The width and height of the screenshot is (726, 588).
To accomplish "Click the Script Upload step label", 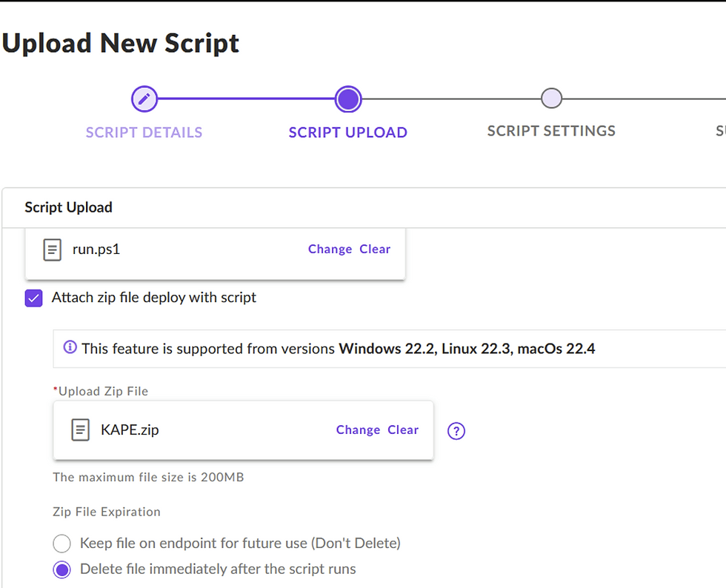I will (x=347, y=133).
